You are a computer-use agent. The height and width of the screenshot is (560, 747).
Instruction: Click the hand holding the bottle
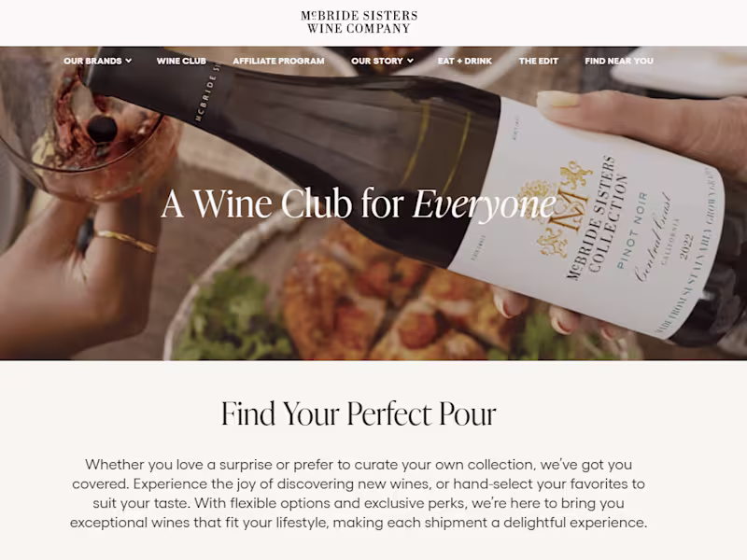pyautogui.click(x=648, y=129)
